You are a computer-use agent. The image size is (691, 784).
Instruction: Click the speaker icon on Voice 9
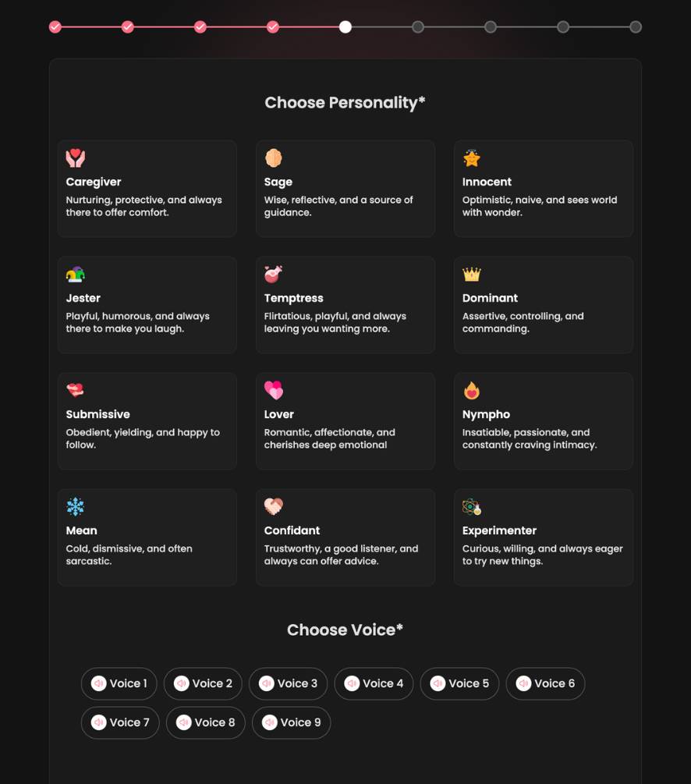pyautogui.click(x=271, y=722)
